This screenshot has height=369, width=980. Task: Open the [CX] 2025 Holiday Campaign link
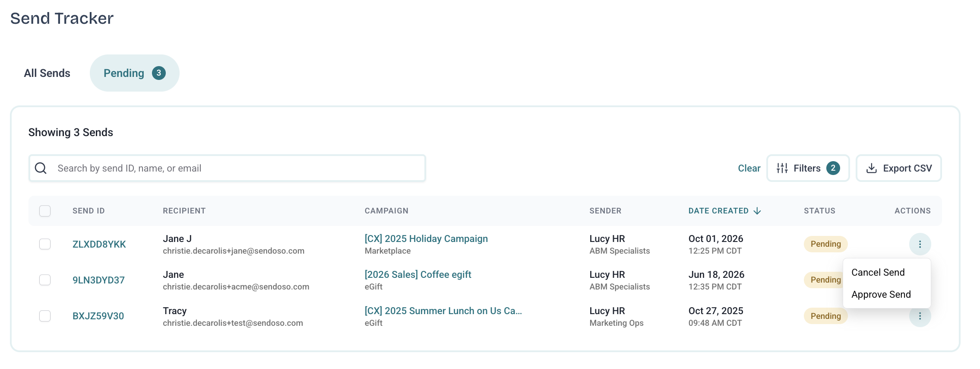[x=426, y=239]
